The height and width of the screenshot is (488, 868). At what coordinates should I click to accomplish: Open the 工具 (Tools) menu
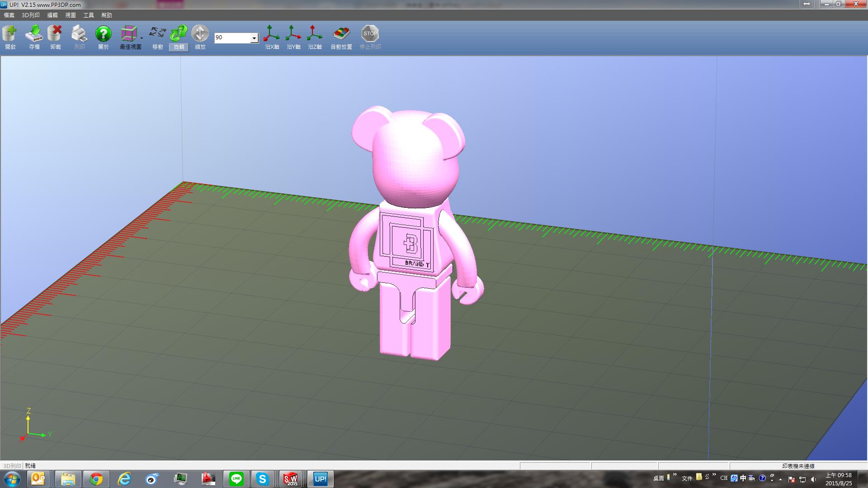click(x=89, y=15)
